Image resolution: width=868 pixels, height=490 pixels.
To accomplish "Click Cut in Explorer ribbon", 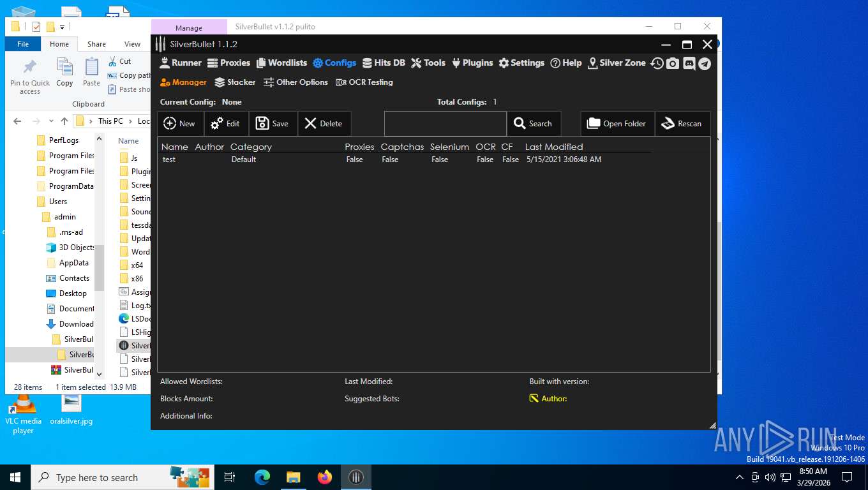I will click(119, 61).
